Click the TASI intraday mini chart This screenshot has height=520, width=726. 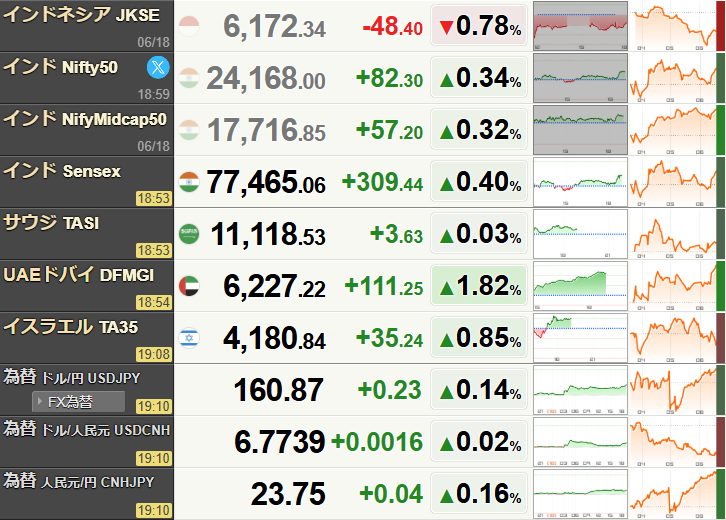pyautogui.click(x=580, y=234)
